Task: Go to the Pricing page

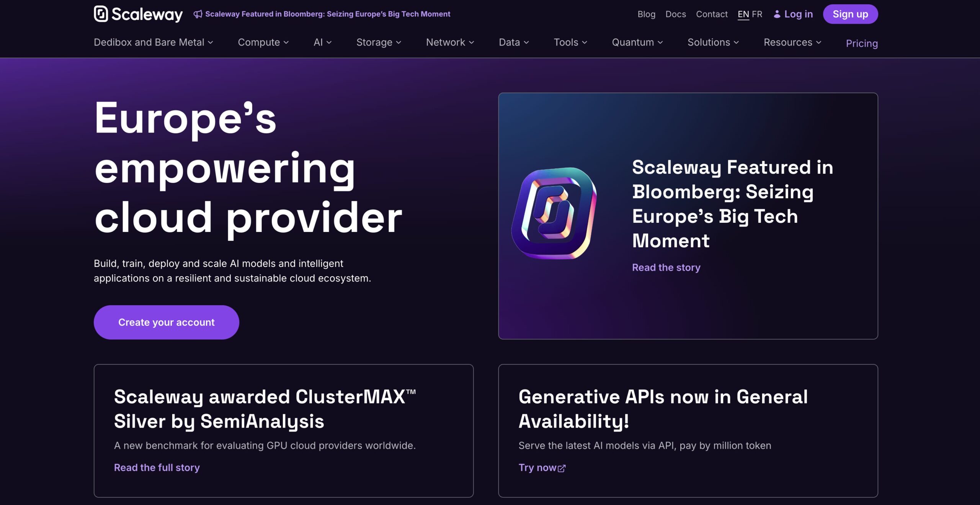Action: [x=862, y=43]
